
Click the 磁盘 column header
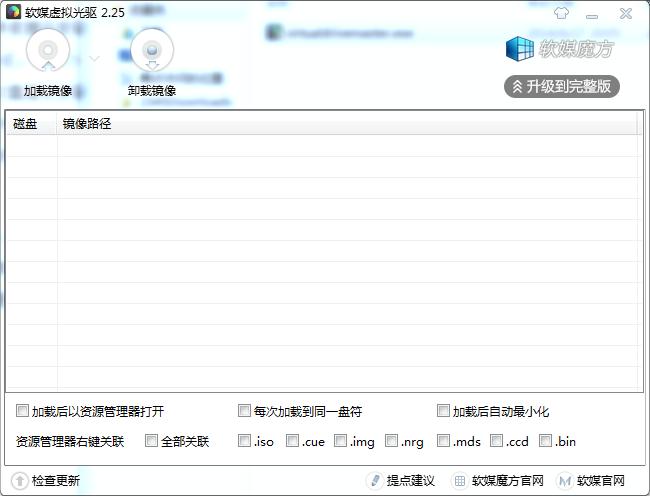pos(32,123)
